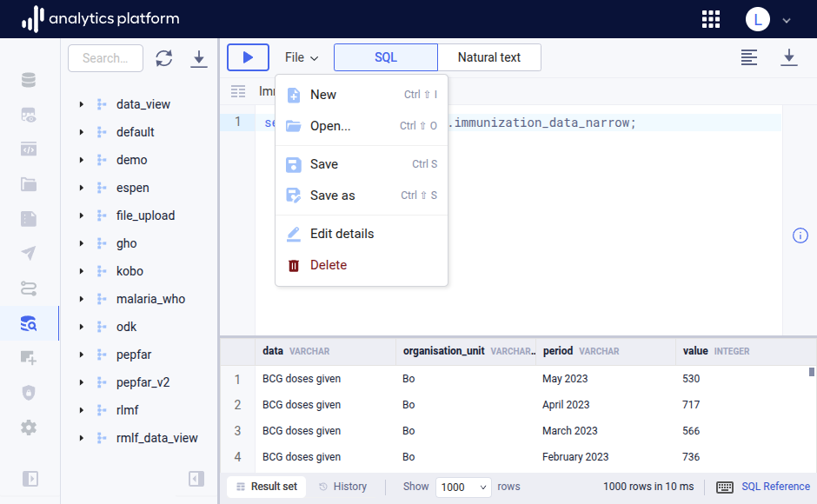Open the settings gear in sidebar
This screenshot has height=504, width=817.
(29, 428)
